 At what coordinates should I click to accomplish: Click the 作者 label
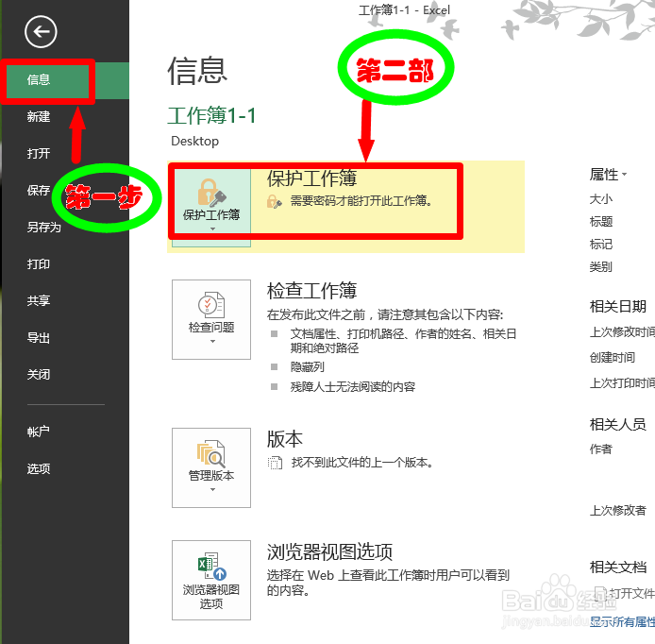tap(600, 449)
